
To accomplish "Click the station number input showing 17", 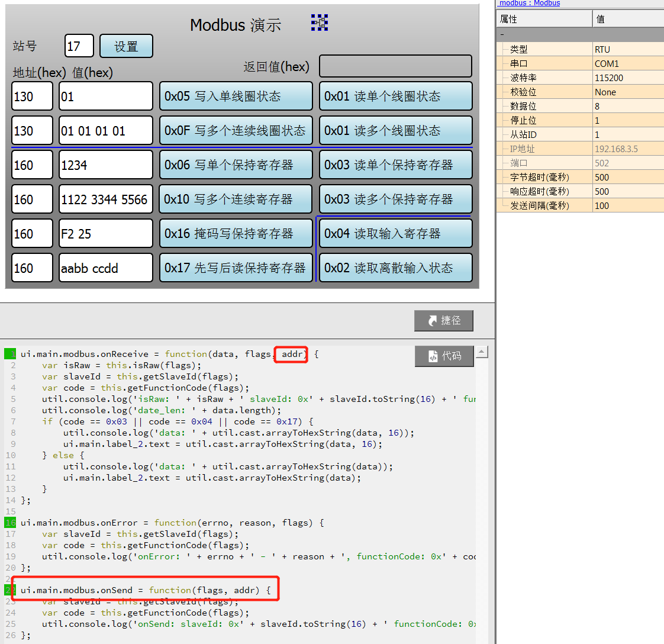I will (x=79, y=46).
